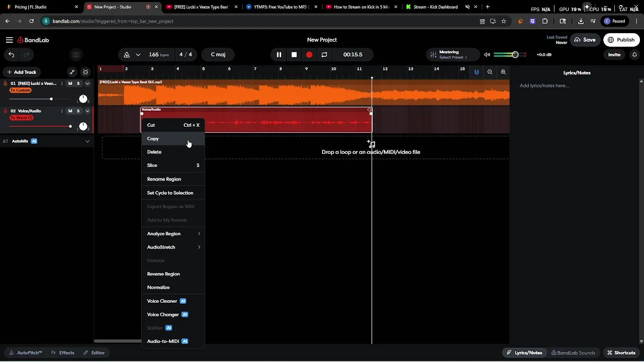Viewport: 644px width, 362px height.
Task: Toggle cycle loop mode
Action: tap(325, 54)
